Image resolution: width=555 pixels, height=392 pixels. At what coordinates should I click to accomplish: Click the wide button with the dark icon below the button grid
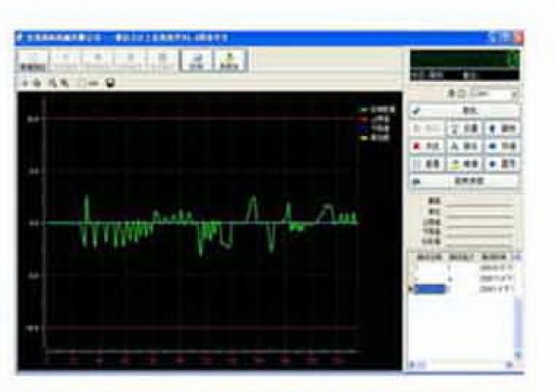tap(465, 181)
